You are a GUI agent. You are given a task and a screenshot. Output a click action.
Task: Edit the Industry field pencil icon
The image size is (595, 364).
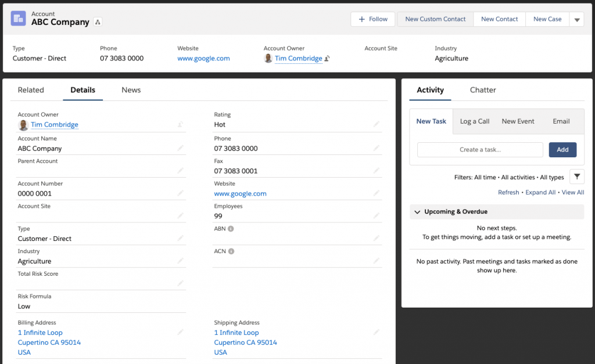click(180, 260)
